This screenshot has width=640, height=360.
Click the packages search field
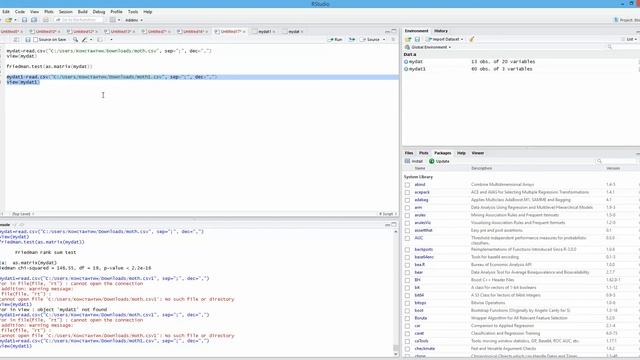(x=617, y=161)
